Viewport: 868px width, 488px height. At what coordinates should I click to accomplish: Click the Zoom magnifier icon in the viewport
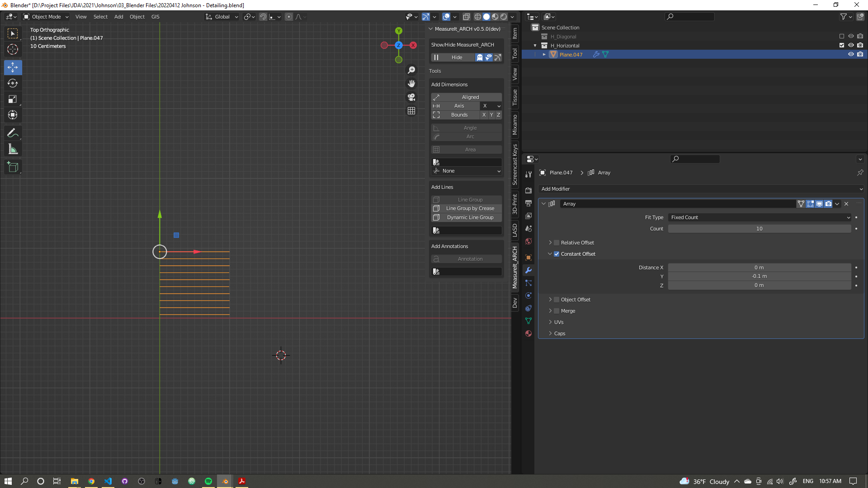point(411,70)
